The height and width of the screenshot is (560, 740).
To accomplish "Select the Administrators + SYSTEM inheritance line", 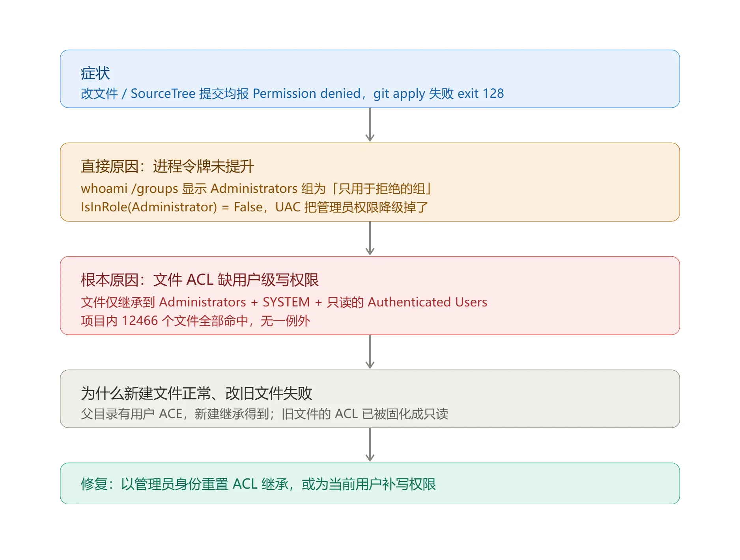I will pyautogui.click(x=284, y=302).
